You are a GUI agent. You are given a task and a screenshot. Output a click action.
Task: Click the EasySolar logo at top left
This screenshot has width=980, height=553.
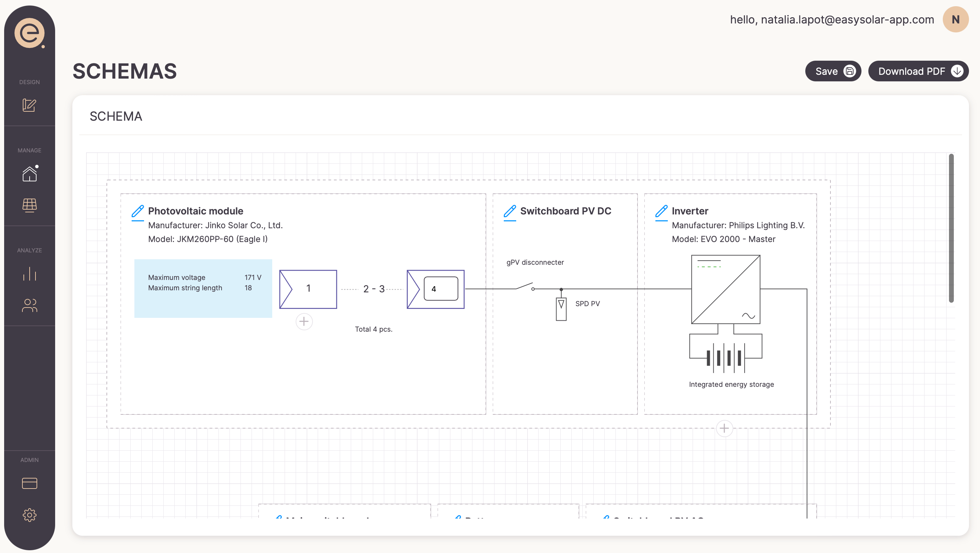(30, 33)
